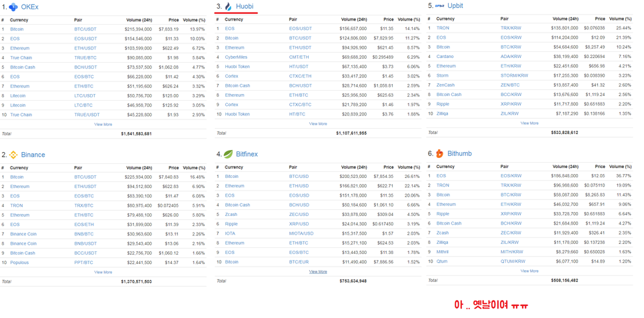Open Qtum currency in Bithumb table
Image resolution: width=644 pixels, height=318 pixels.
[x=441, y=261]
